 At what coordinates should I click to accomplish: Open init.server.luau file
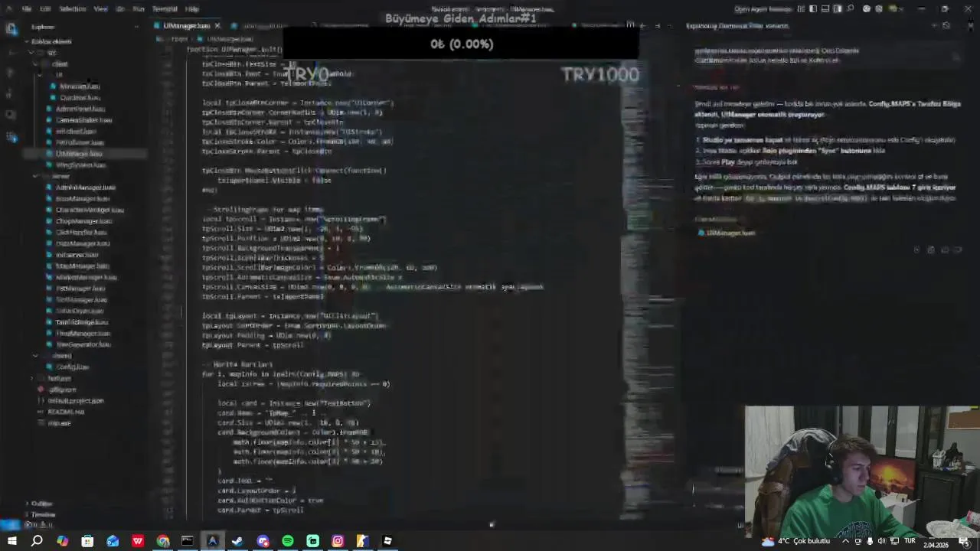click(77, 255)
